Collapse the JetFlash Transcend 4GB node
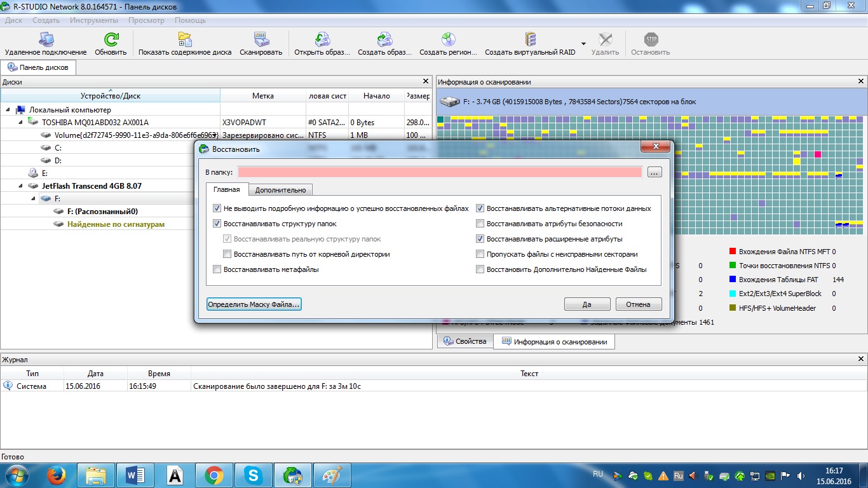 pos(20,186)
